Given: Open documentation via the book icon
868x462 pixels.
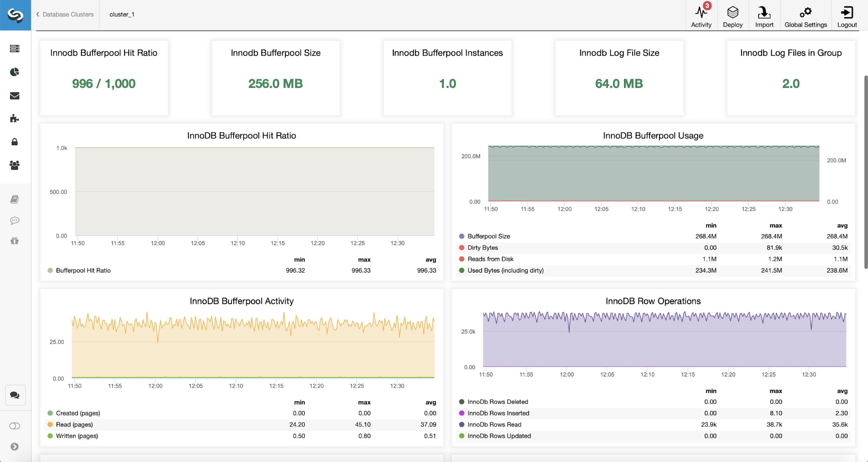Looking at the screenshot, I should coord(15,199).
